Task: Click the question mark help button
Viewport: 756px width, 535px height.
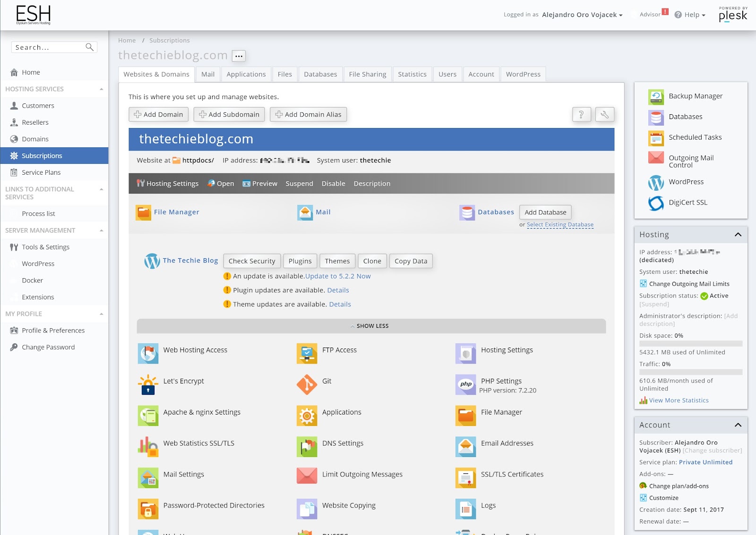Action: tap(581, 114)
